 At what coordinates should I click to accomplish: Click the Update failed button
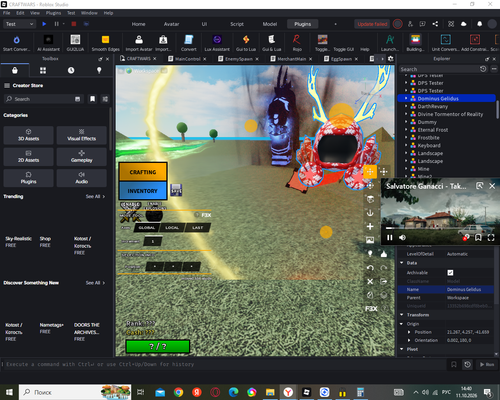click(x=372, y=24)
